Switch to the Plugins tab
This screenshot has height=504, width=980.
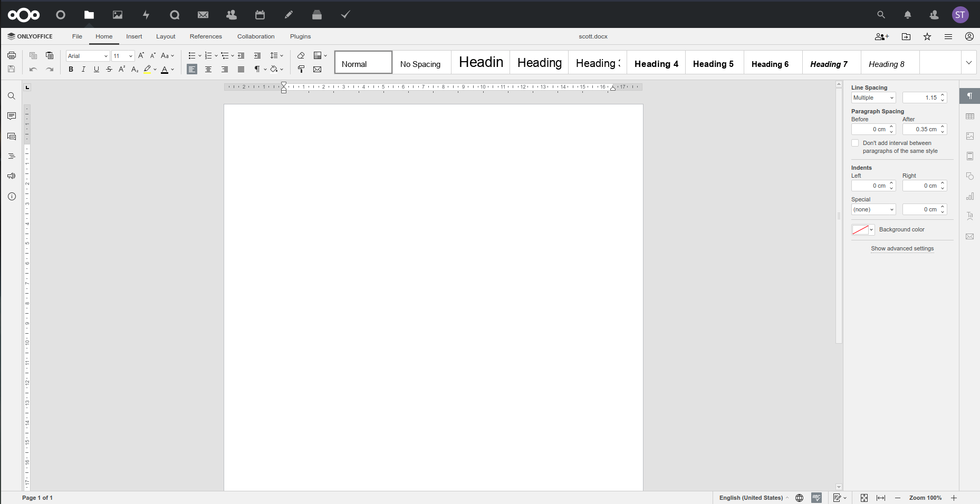click(300, 36)
